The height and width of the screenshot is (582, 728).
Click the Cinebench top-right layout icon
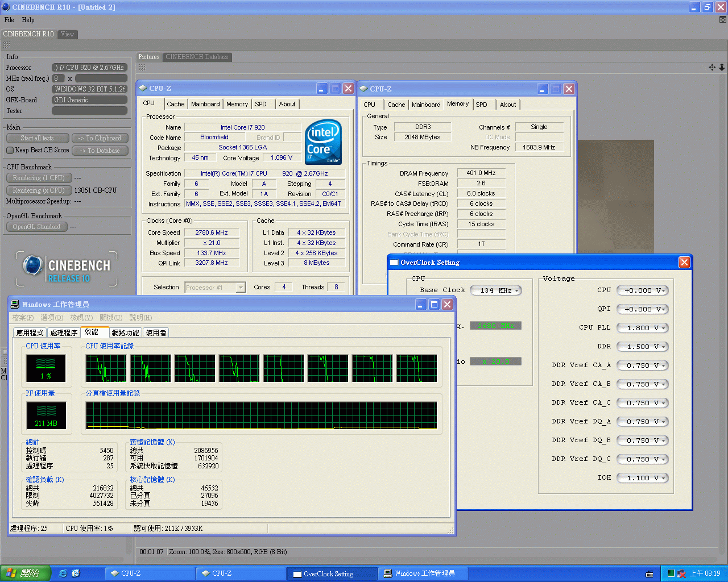[723, 19]
